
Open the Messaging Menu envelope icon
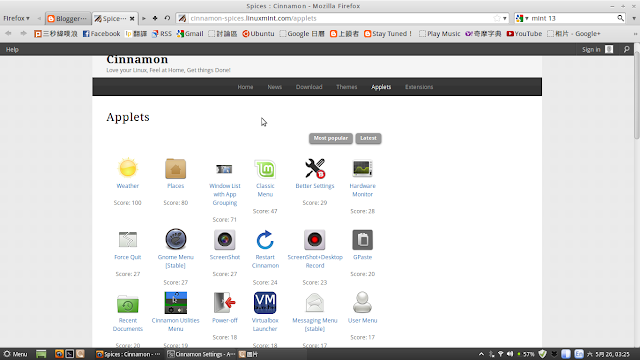(x=315, y=303)
